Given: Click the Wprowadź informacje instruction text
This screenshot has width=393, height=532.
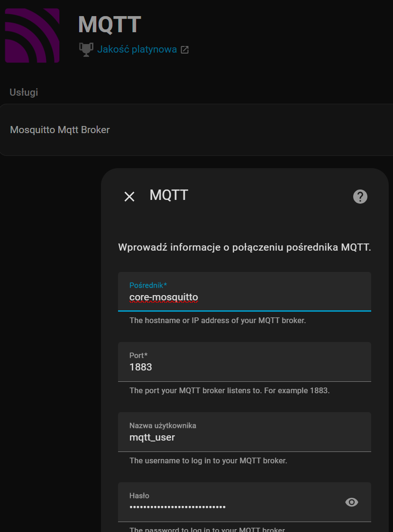Looking at the screenshot, I should [x=244, y=247].
